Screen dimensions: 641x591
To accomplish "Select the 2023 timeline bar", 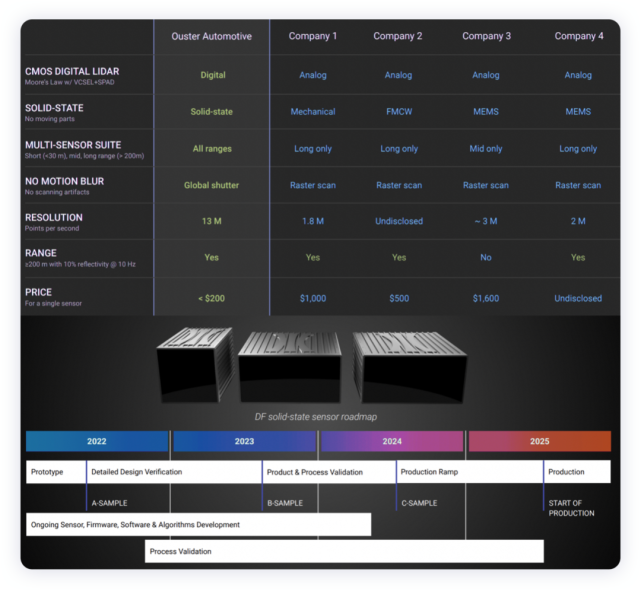I will click(244, 441).
